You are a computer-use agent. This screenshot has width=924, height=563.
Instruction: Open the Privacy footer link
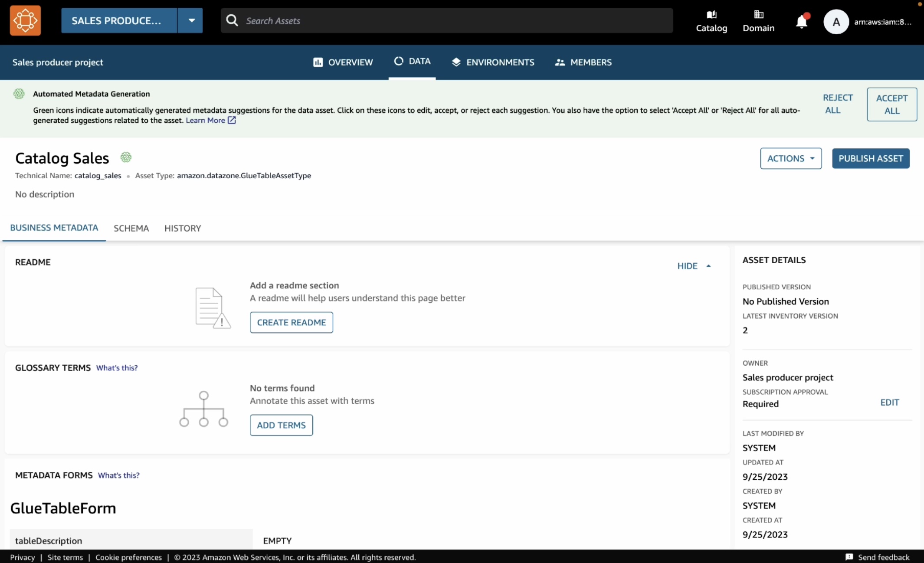pos(22,557)
